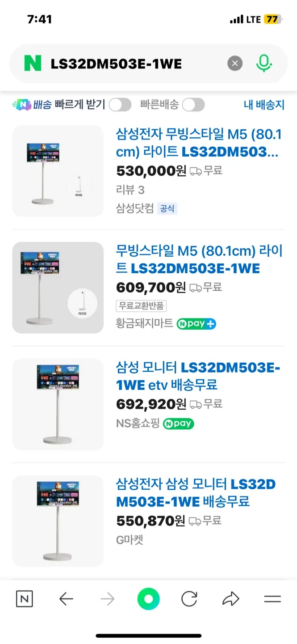Share the page using arrow icon
This screenshot has width=297, height=644.
[x=231, y=599]
